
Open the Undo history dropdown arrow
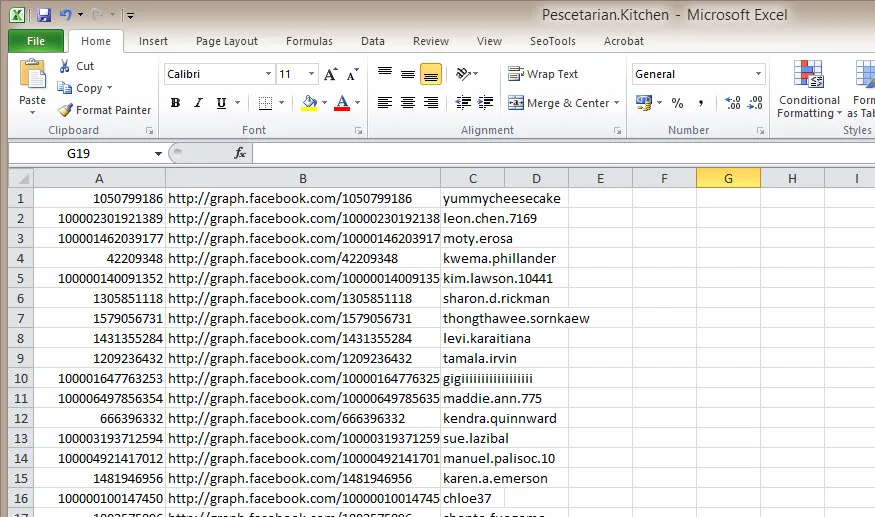click(80, 15)
